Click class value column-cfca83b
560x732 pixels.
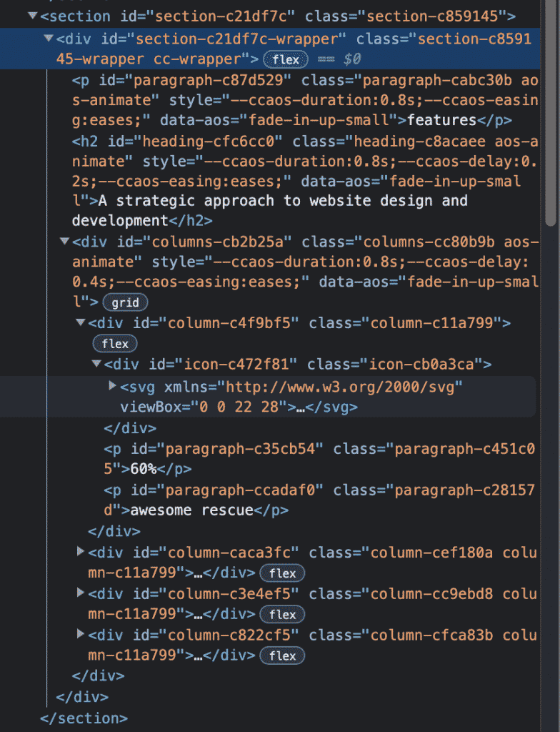click(x=431, y=635)
